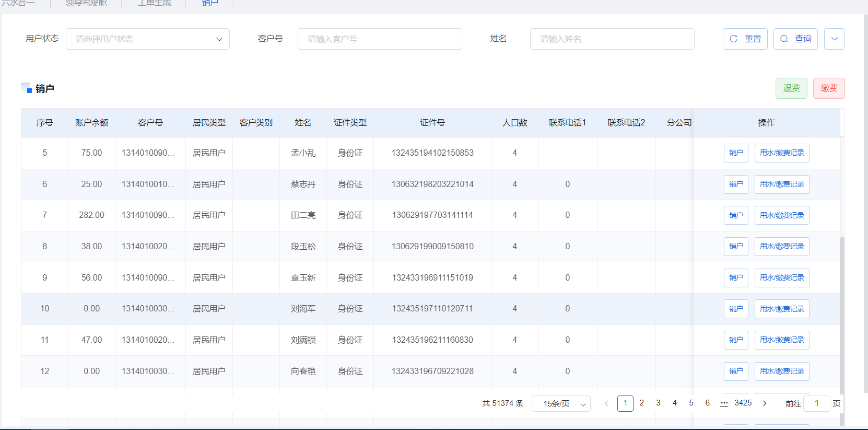
Task: Select page 3 in pagination
Action: (x=658, y=403)
